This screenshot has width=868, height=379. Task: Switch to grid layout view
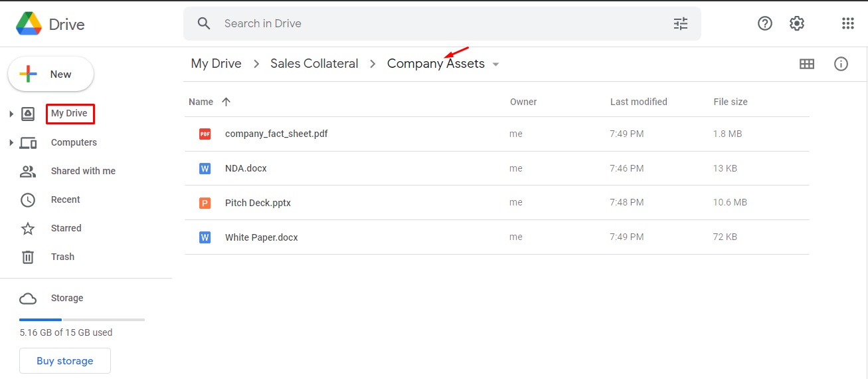[x=807, y=64]
